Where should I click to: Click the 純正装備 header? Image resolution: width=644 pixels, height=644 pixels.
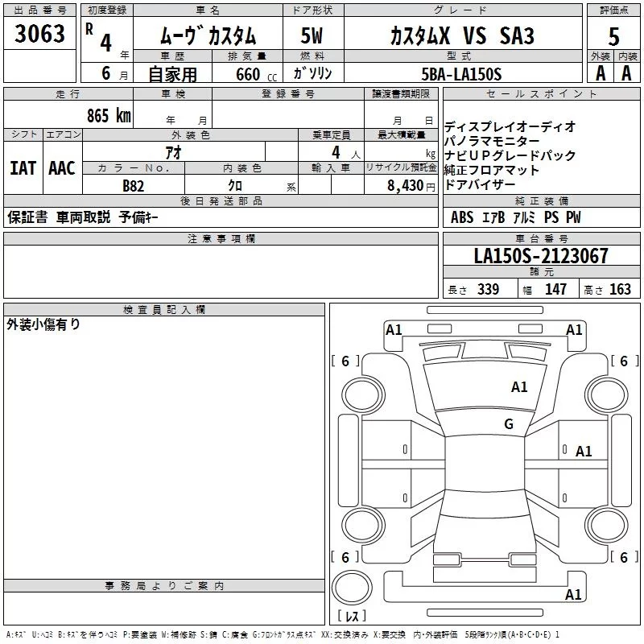coord(542,200)
